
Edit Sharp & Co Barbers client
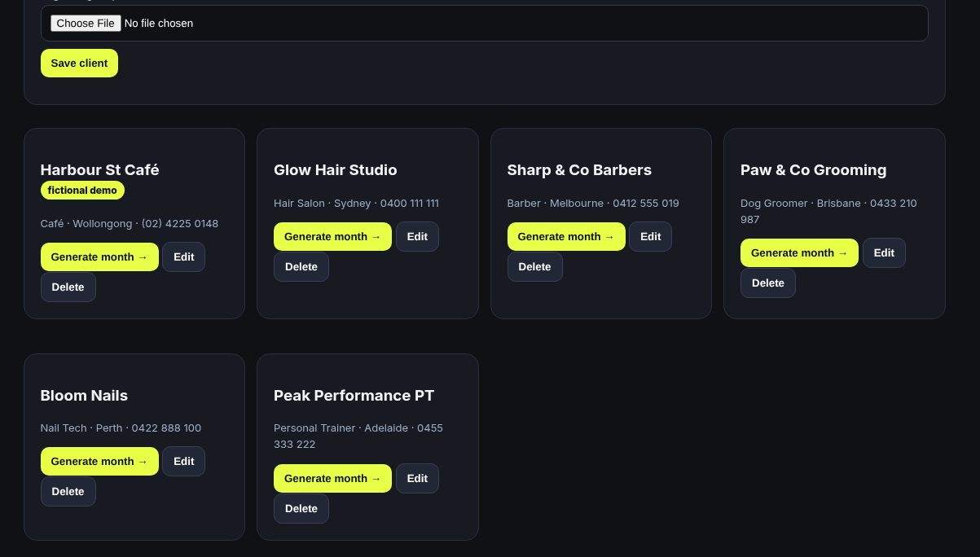[x=651, y=237]
